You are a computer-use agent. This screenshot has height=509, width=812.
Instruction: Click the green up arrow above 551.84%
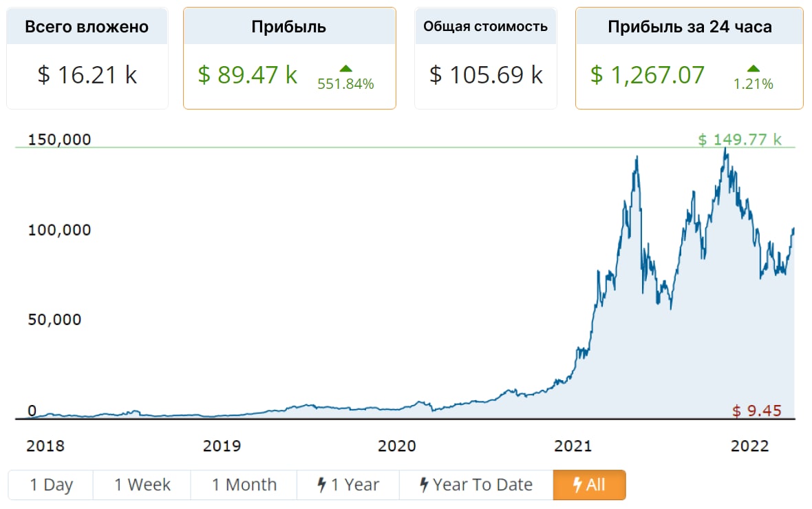pyautogui.click(x=345, y=68)
